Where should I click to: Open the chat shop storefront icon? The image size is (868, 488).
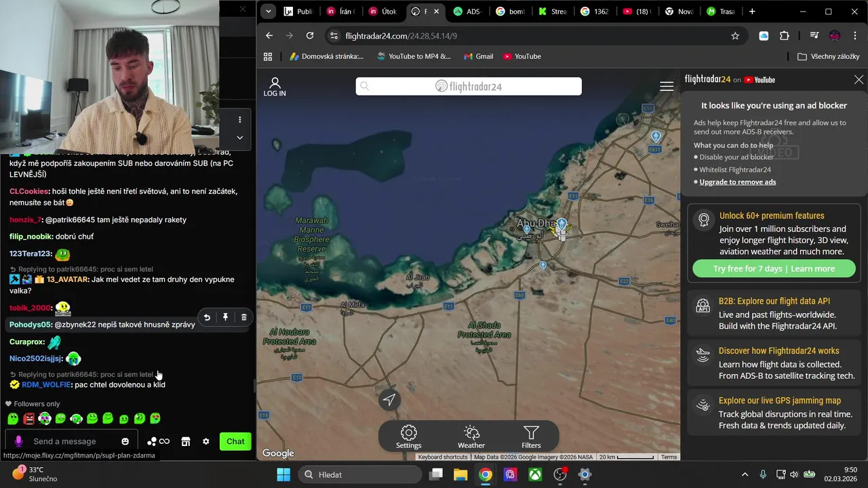pyautogui.click(x=185, y=441)
